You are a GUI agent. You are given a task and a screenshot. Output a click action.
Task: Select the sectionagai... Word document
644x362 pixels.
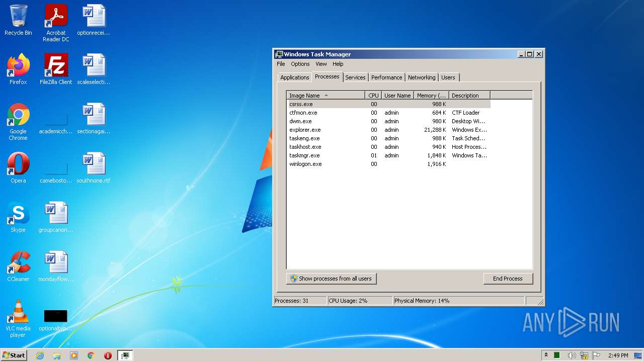click(x=94, y=119)
